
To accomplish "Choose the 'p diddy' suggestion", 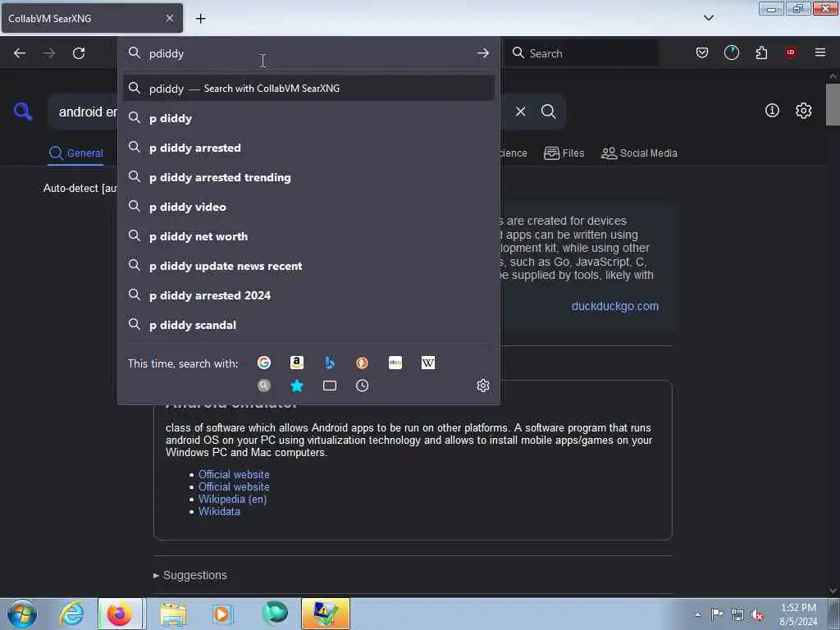I will pyautogui.click(x=308, y=118).
